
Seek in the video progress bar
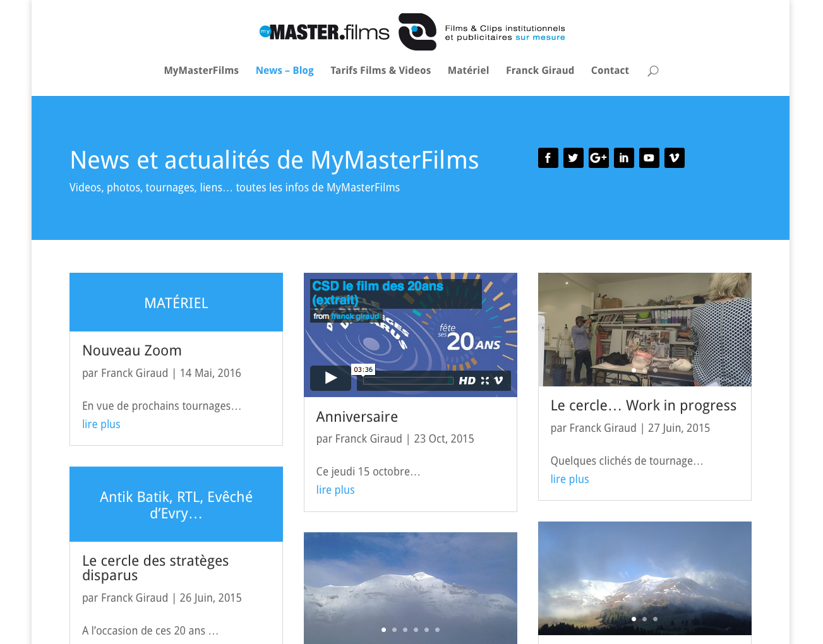click(408, 381)
